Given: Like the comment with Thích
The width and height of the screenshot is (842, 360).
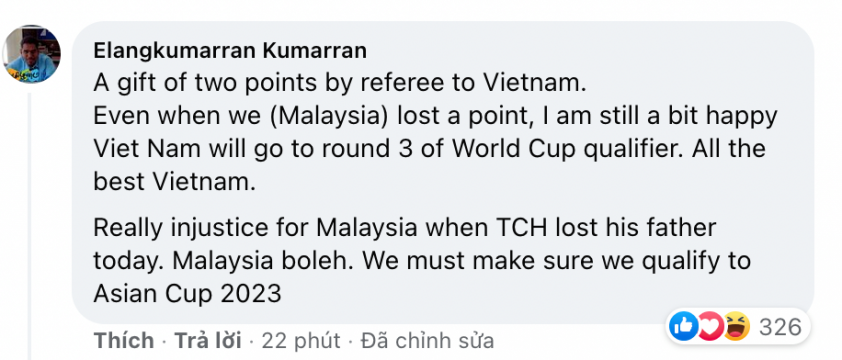Looking at the screenshot, I should [x=124, y=340].
